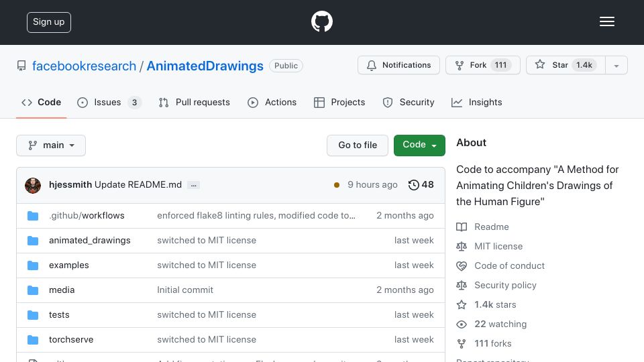
Task: Fork the repository with Fork button
Action: click(482, 65)
